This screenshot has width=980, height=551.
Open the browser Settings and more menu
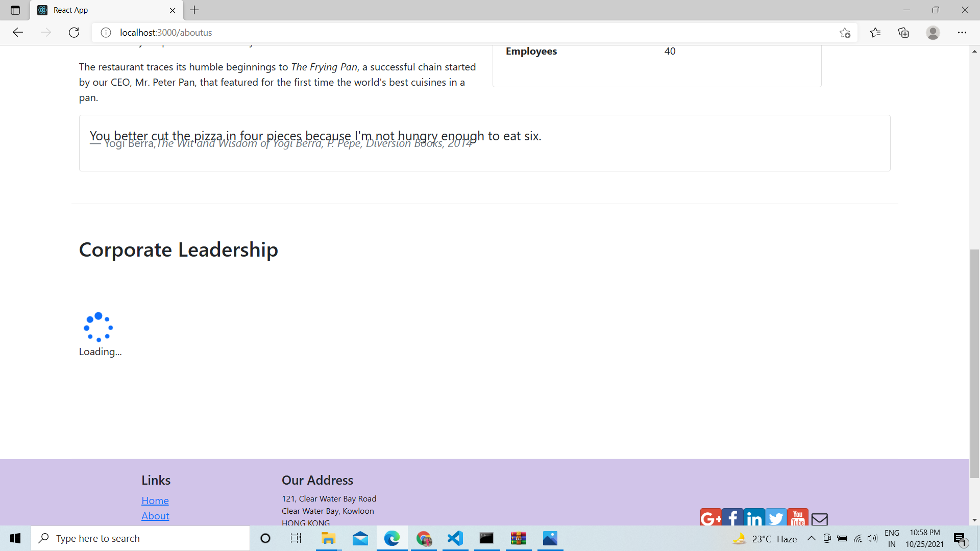(962, 33)
